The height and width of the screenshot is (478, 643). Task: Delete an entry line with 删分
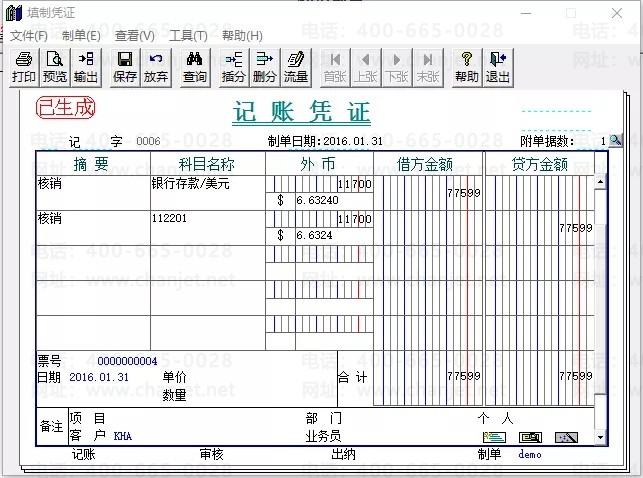pyautogui.click(x=264, y=68)
